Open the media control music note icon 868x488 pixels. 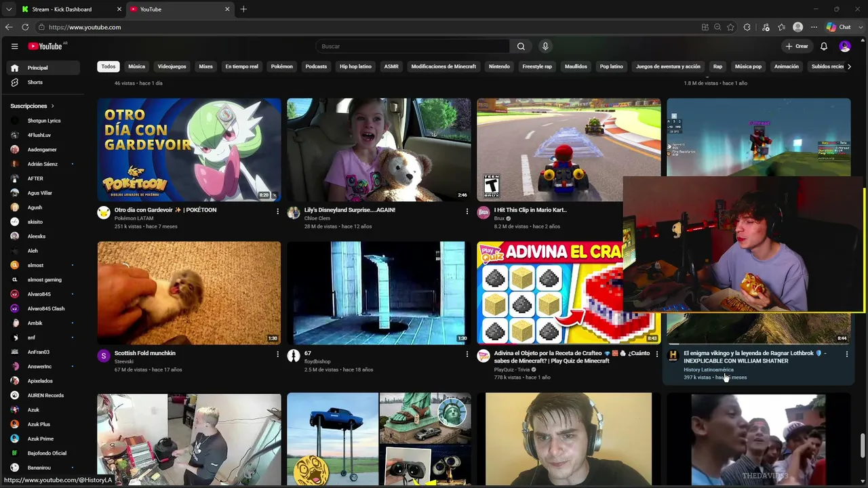click(766, 27)
